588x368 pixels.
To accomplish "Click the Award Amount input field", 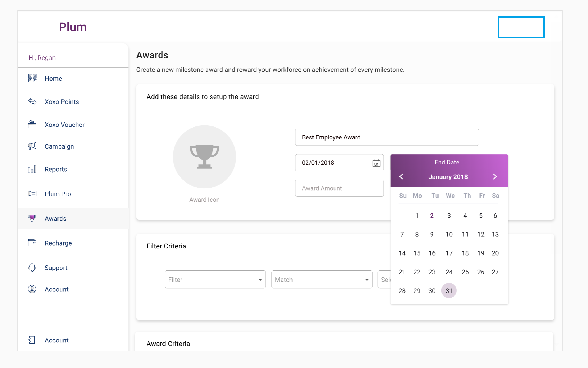I will [339, 188].
